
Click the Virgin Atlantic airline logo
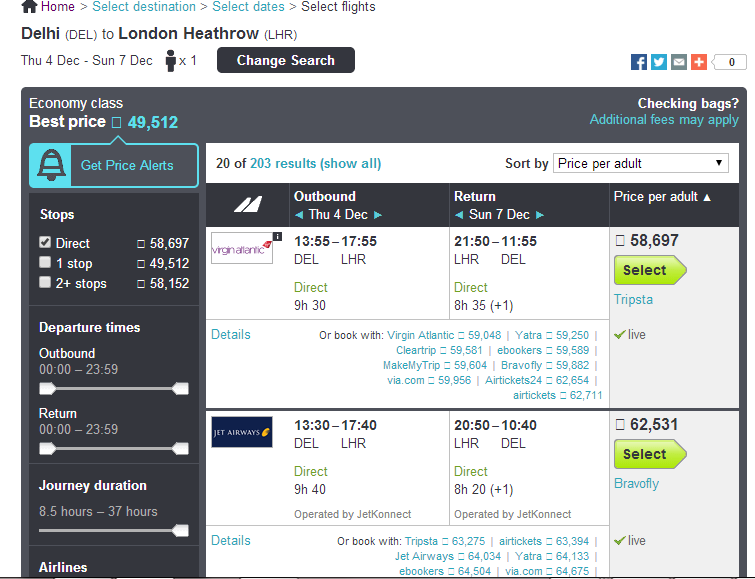(242, 248)
